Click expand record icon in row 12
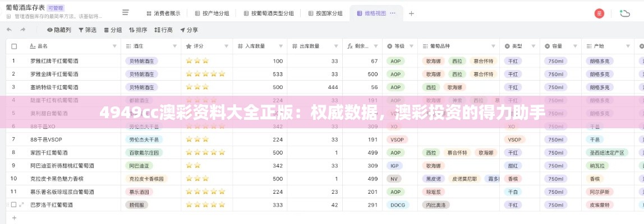The height and width of the screenshot is (224, 644). point(21,205)
